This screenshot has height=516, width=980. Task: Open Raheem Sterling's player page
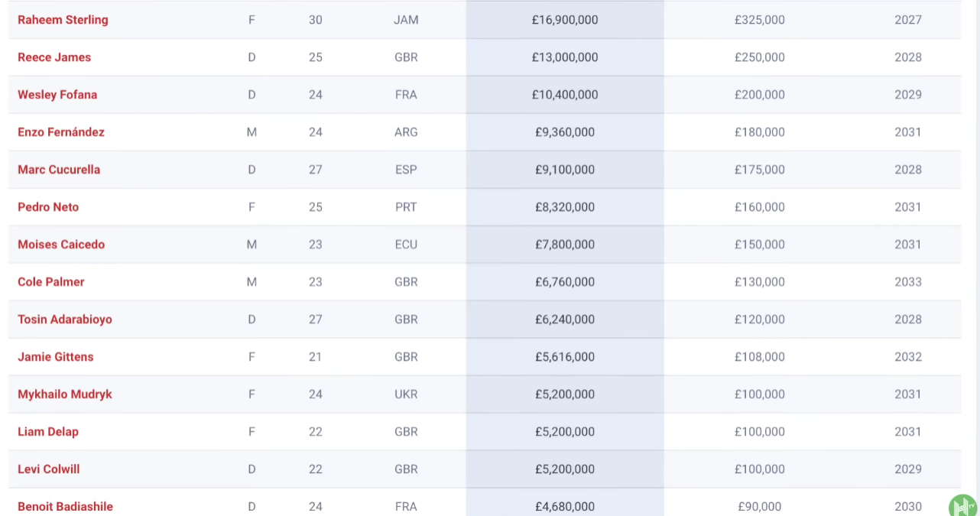tap(63, 20)
